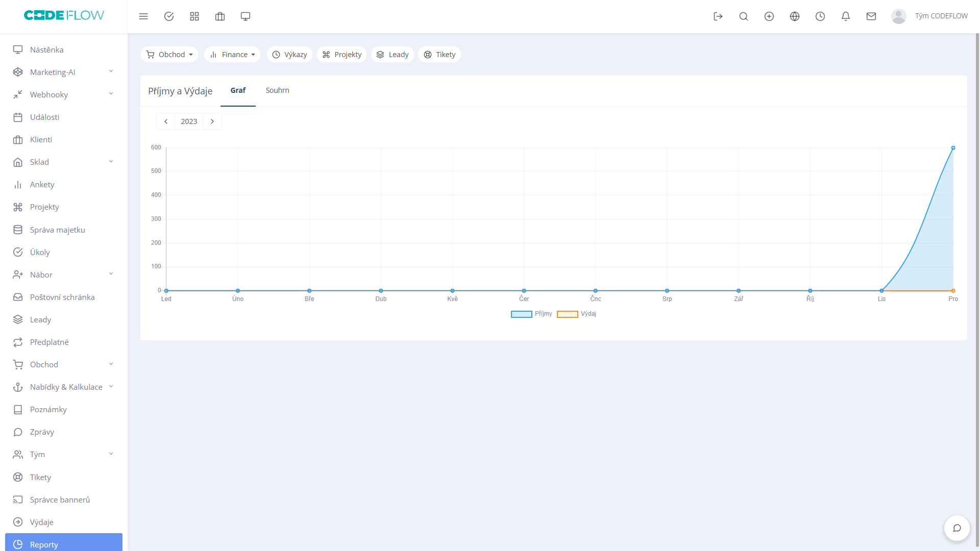Switch to the Graf tab

click(238, 91)
